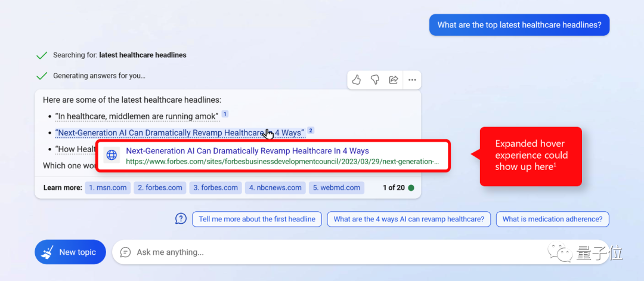Click "Searching for: latest healthcare headlines" text

[x=119, y=55]
